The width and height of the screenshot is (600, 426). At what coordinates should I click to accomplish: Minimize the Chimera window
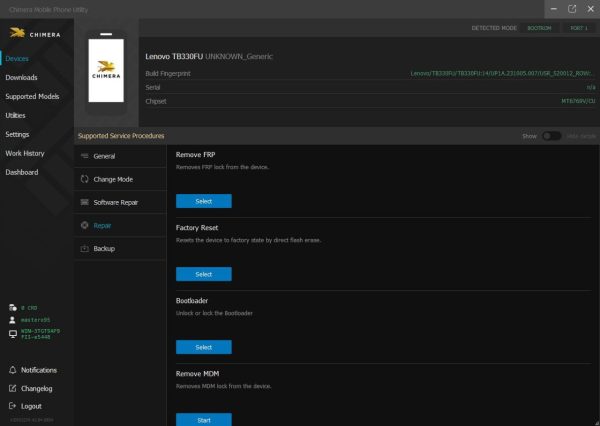tap(554, 9)
